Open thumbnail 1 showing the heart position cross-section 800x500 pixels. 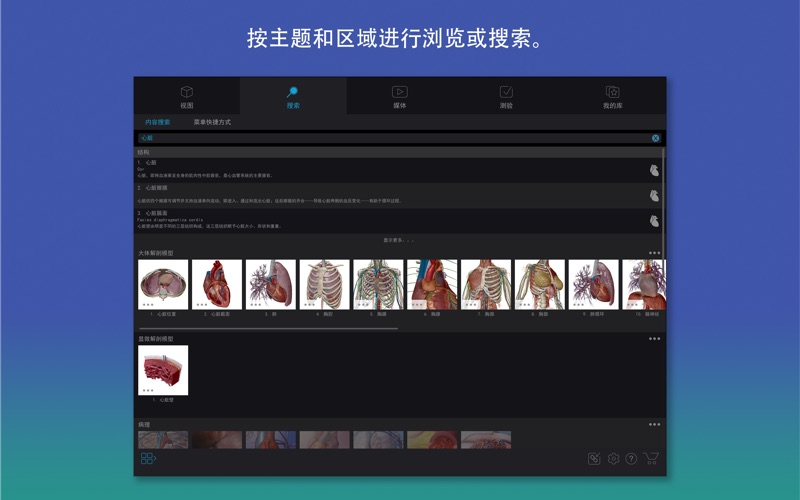tap(163, 284)
